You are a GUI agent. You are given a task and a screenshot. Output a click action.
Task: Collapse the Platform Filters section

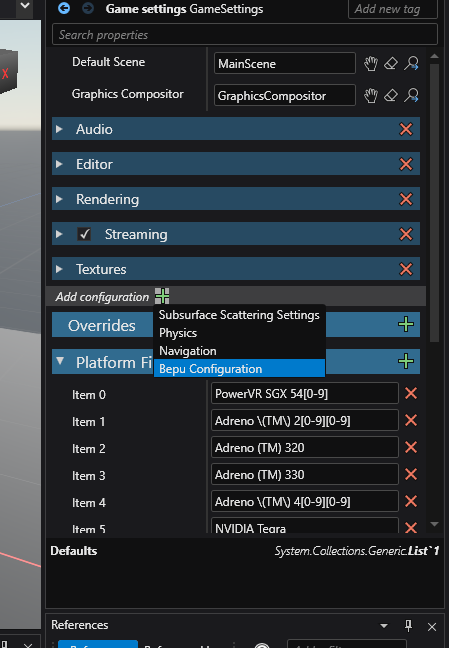click(x=60, y=361)
